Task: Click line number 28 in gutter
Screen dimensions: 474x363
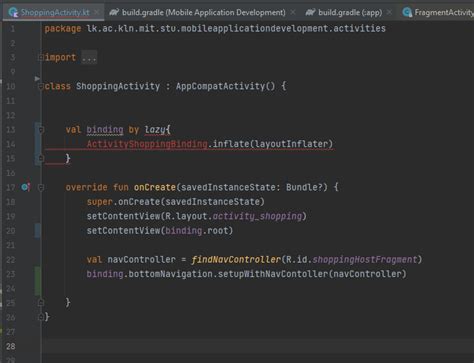Action: coord(11,346)
